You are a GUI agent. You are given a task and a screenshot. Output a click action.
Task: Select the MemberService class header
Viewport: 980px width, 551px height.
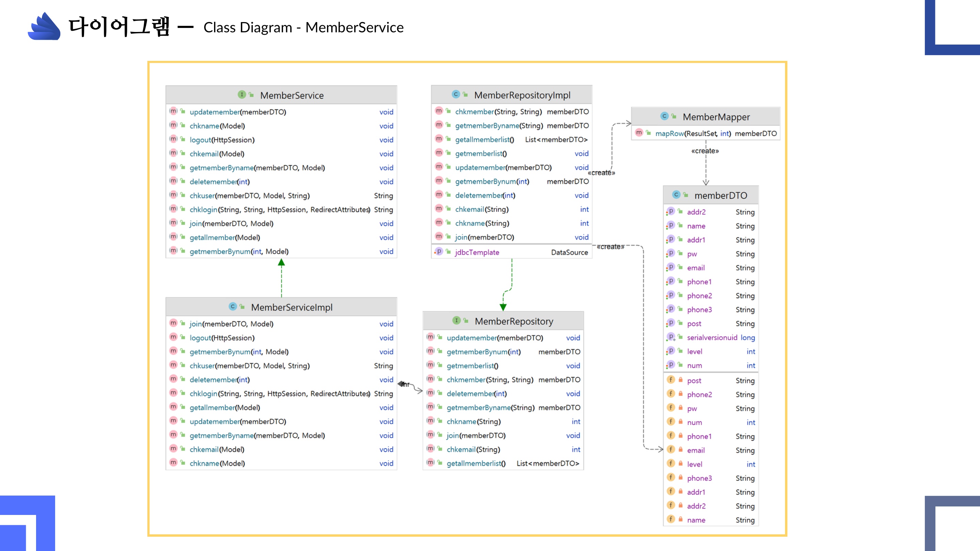click(x=291, y=95)
